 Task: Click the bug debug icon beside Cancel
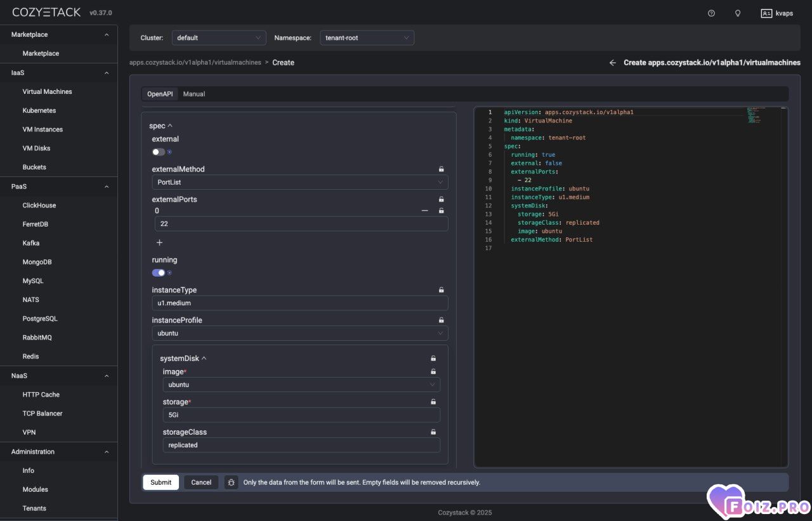coord(231,482)
